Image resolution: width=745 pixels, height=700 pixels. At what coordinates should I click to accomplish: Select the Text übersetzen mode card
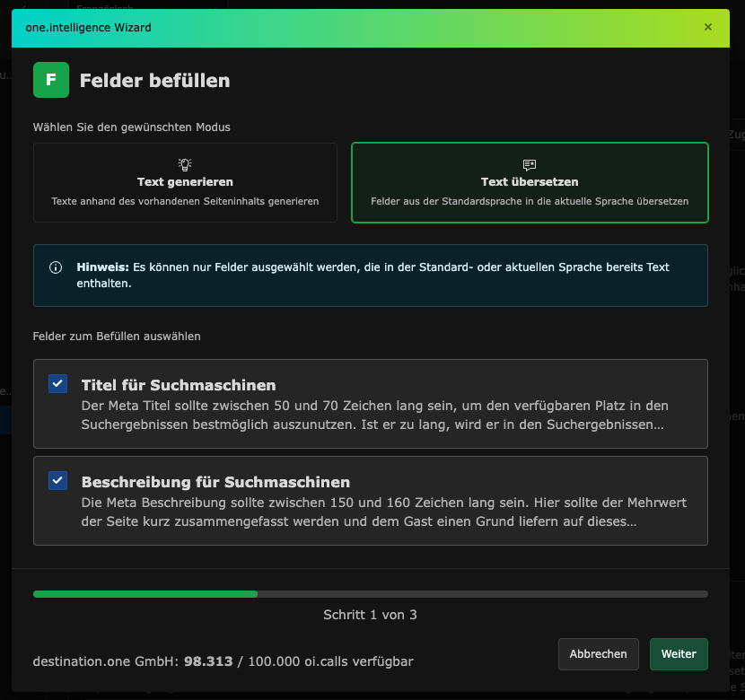click(530, 182)
